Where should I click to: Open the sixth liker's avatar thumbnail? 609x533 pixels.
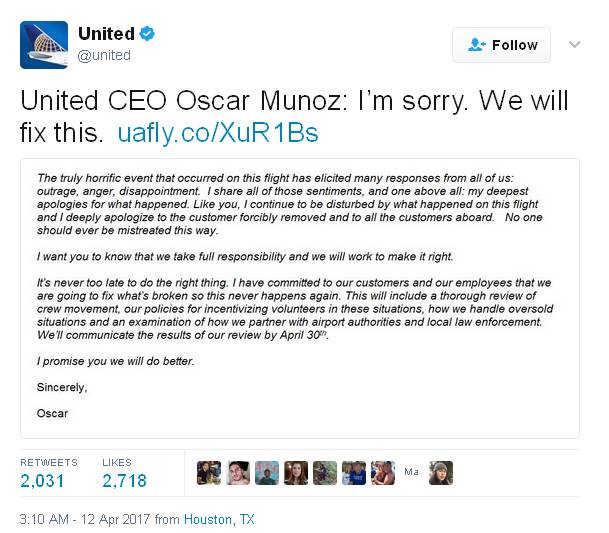click(354, 473)
